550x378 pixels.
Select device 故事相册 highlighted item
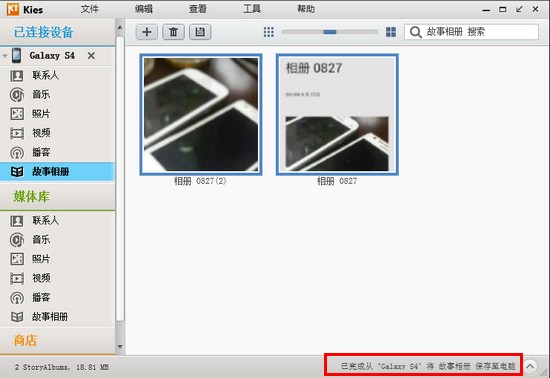pyautogui.click(x=58, y=171)
